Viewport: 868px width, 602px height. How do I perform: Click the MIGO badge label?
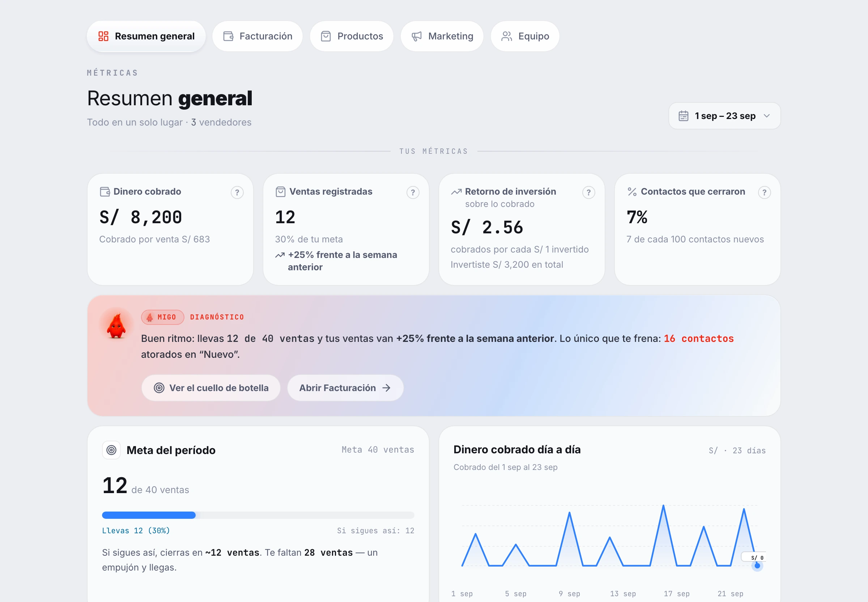tap(162, 317)
